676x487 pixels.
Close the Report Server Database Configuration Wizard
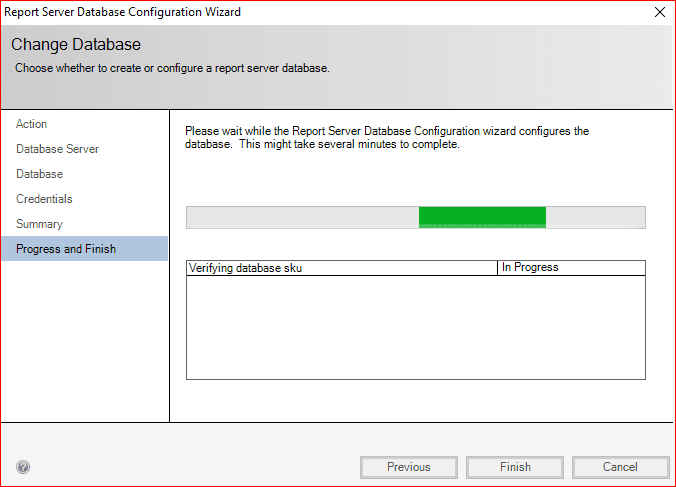pyautogui.click(x=659, y=12)
